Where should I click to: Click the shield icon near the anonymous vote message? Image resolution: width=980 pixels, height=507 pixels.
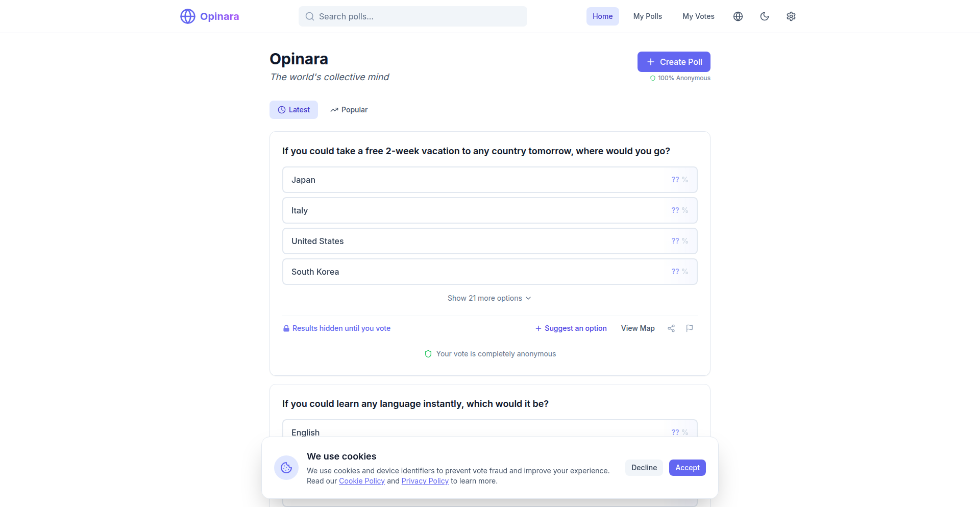pos(427,353)
